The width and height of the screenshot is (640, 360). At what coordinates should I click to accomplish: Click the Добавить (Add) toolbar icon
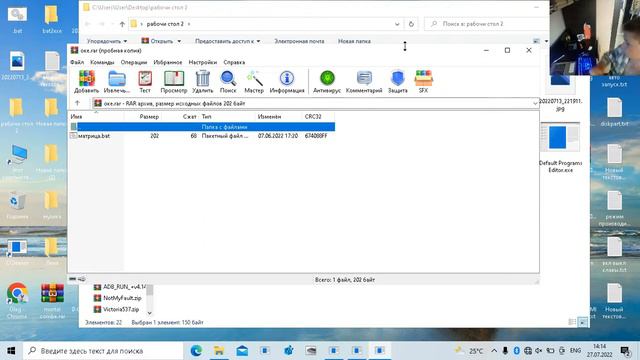[x=87, y=81]
